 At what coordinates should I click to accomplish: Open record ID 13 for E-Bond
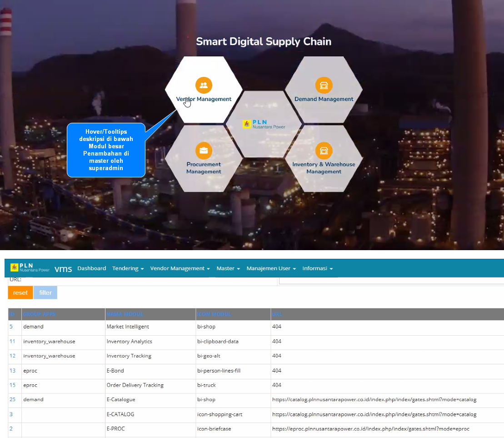(x=12, y=371)
